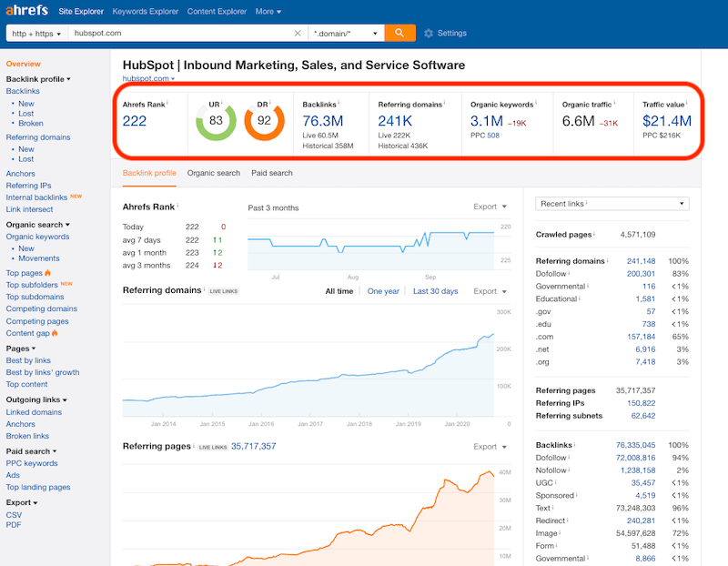Click the 35,717,357 referring pages heading count
The width and height of the screenshot is (728, 566).
point(254,446)
